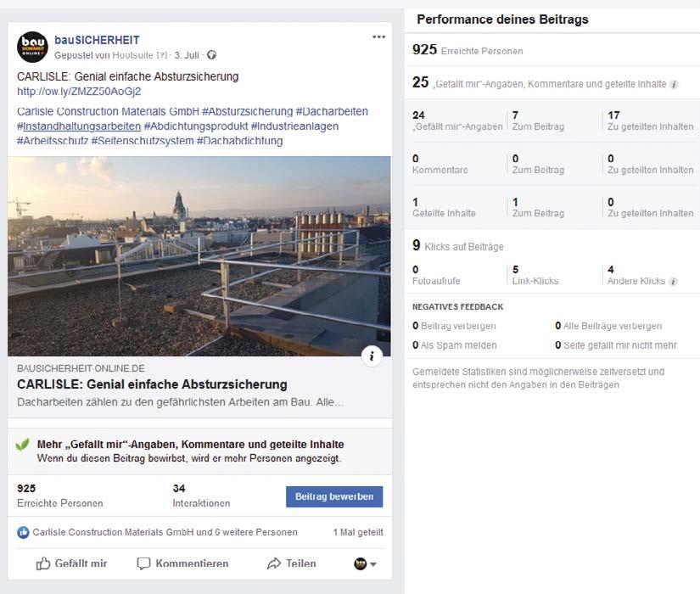Click the '0 Alle Beiträge verbergen' entry
700x594 pixels.
click(608, 326)
